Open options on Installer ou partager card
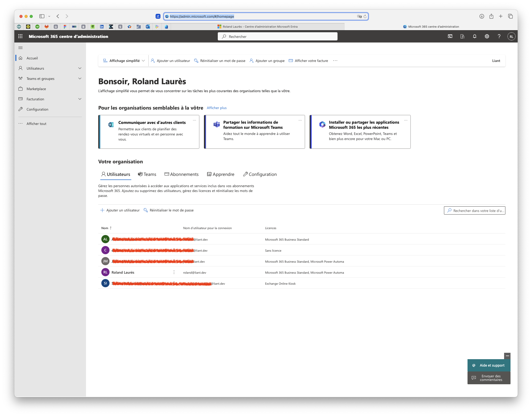Image resolution: width=532 pixels, height=416 pixels. click(406, 120)
